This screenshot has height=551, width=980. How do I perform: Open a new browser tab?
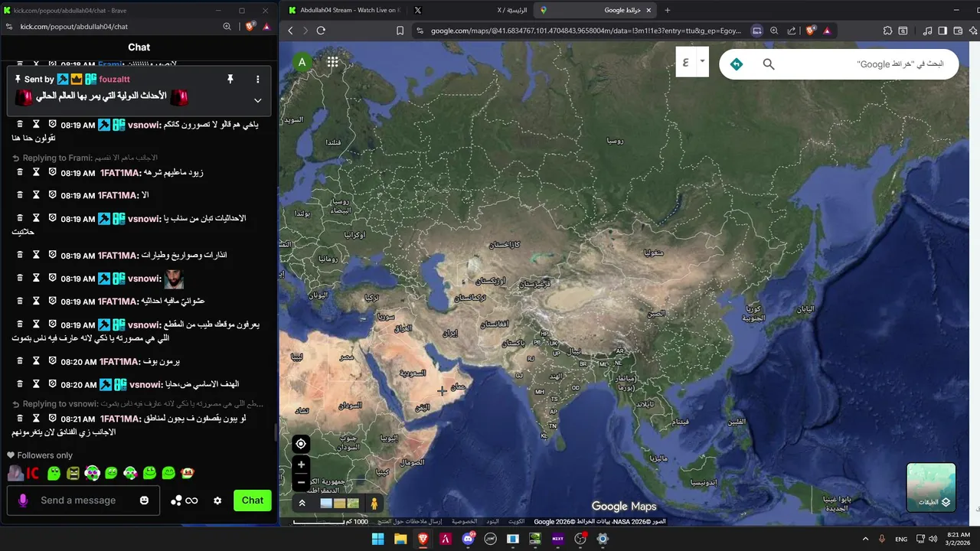(668, 10)
